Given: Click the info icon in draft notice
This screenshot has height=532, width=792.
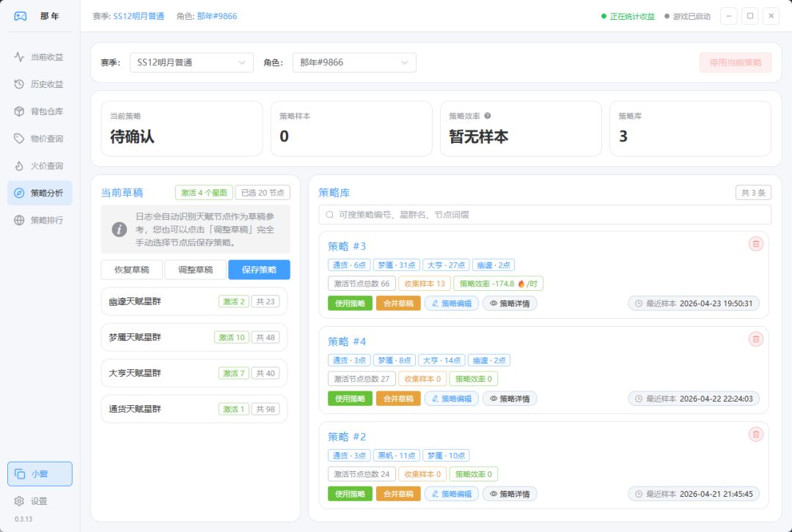Looking at the screenshot, I should 120,229.
